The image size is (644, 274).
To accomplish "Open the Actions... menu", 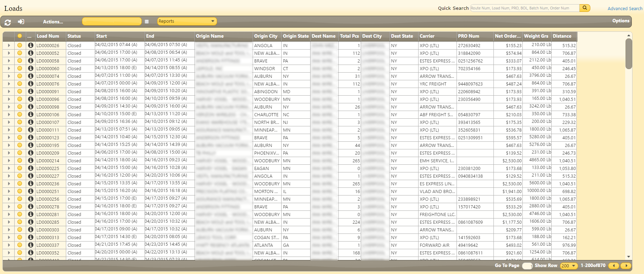I will pyautogui.click(x=53, y=22).
